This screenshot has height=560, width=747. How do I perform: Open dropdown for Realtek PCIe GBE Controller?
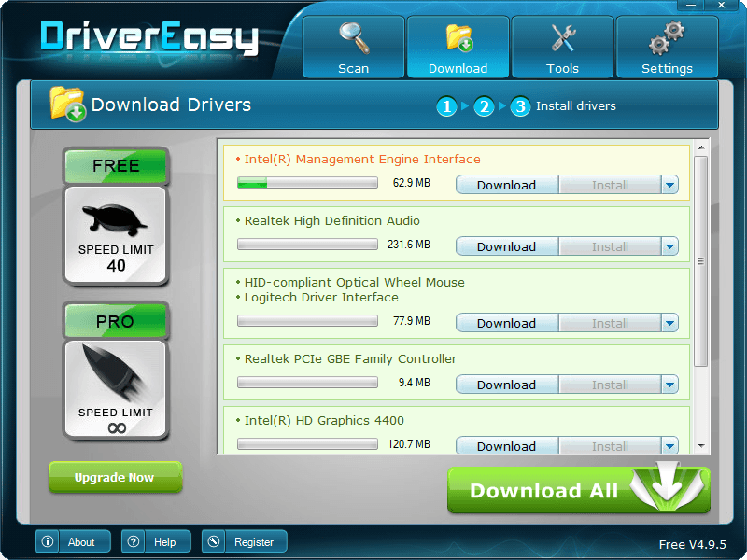669,385
